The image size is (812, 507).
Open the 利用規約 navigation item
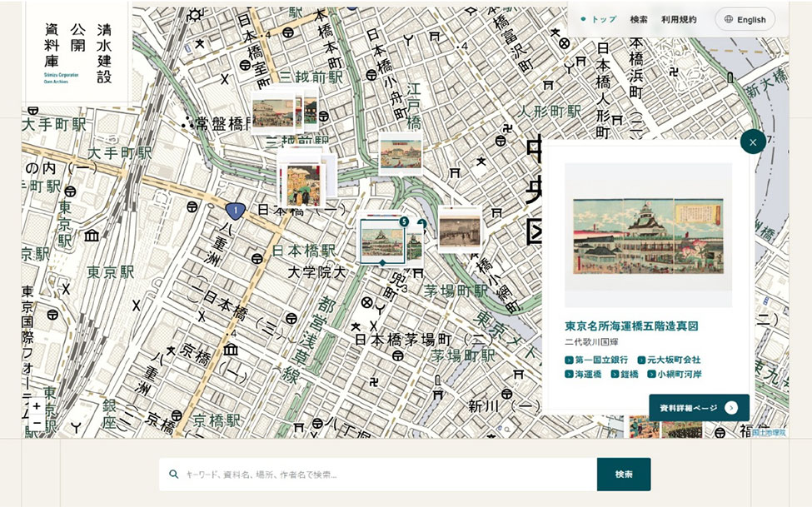[x=679, y=19]
